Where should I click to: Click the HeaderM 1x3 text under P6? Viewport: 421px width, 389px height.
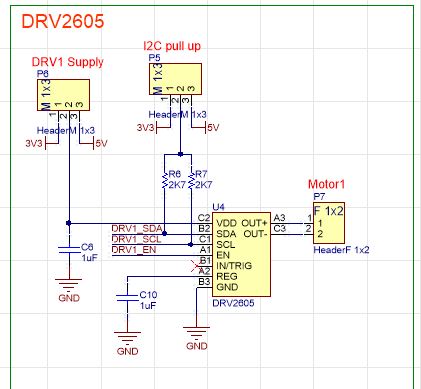click(x=66, y=130)
